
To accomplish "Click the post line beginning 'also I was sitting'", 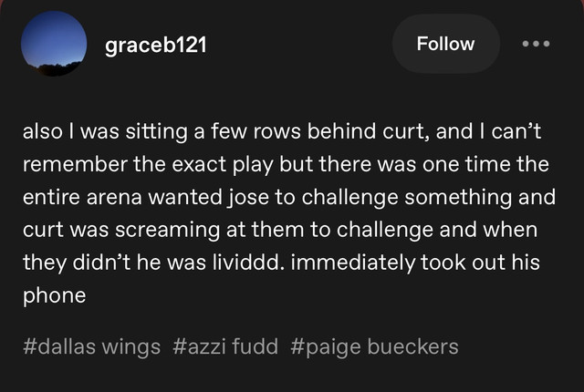I will coord(282,131).
